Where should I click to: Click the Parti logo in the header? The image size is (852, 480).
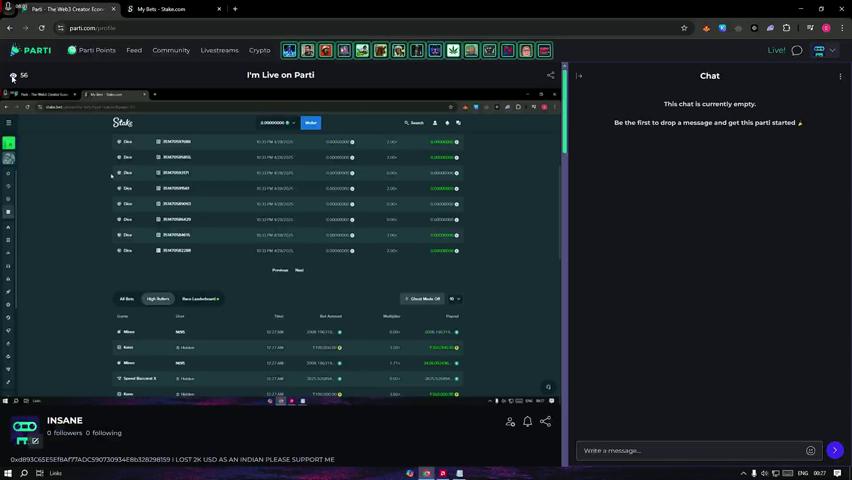[x=30, y=50]
